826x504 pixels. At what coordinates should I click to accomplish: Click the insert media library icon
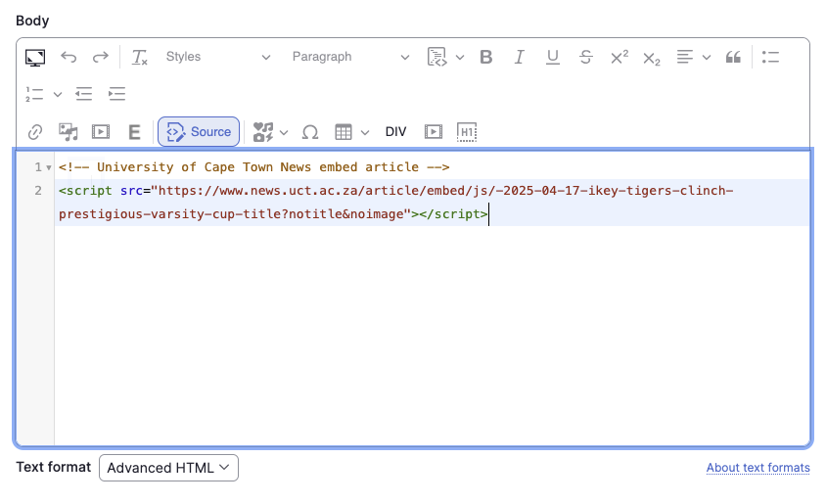(x=68, y=132)
